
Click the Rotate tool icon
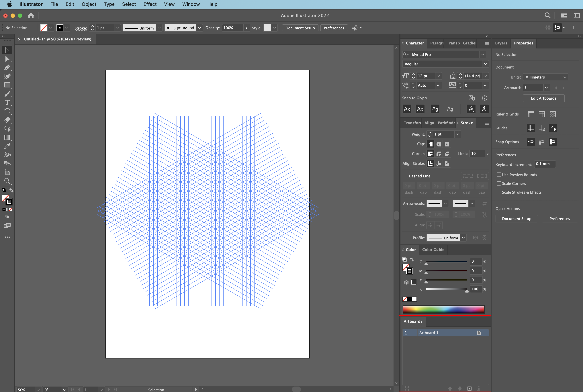[x=7, y=111]
